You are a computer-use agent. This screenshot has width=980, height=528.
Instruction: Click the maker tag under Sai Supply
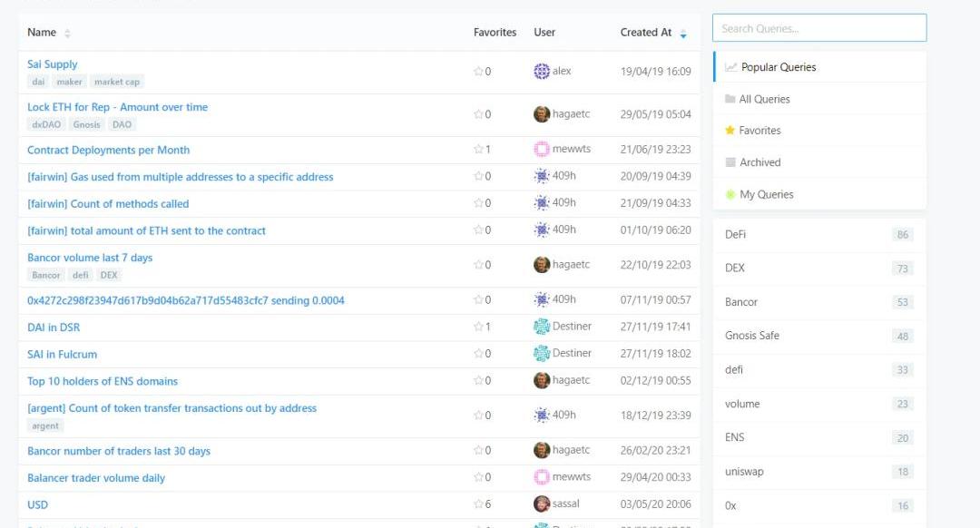coord(69,82)
